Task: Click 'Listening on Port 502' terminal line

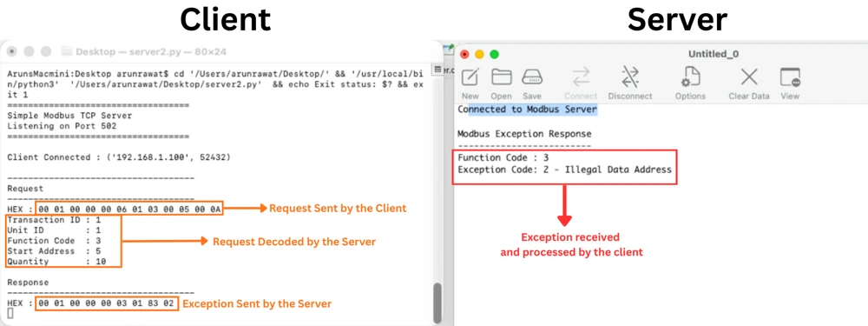Action: [x=62, y=126]
